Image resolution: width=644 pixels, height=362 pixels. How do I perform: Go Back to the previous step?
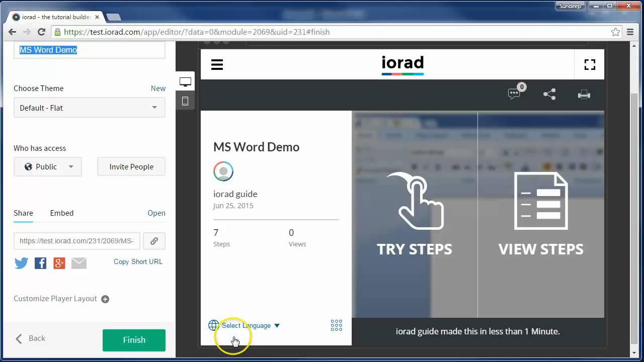(x=31, y=338)
